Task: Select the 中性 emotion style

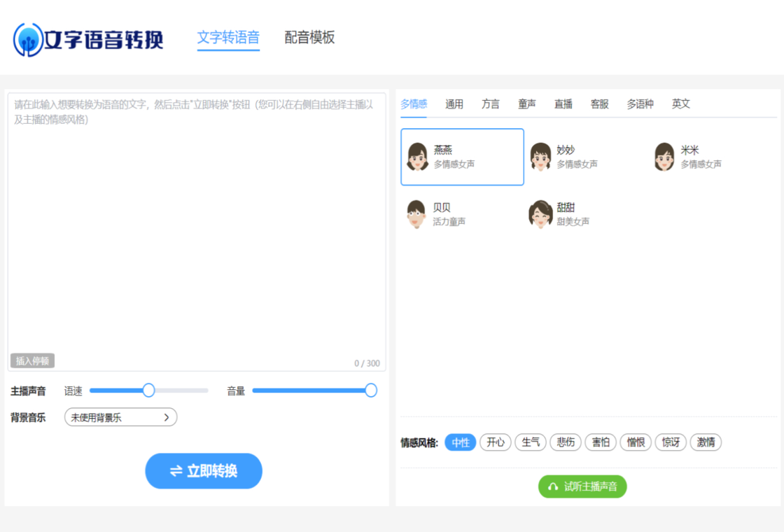Action: click(x=461, y=442)
